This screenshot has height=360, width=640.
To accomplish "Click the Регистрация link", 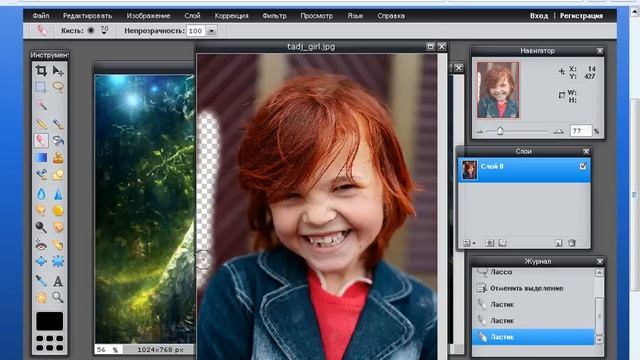I will tap(581, 16).
